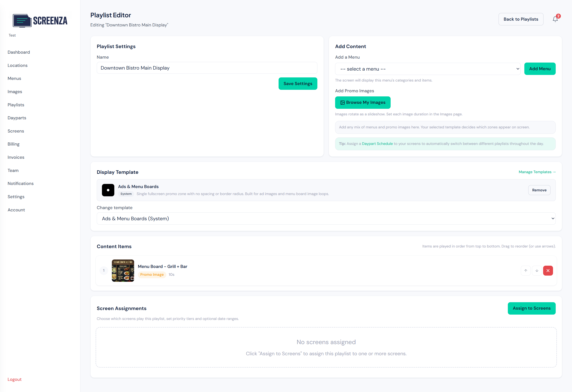The width and height of the screenshot is (572, 392).
Task: Open the Change template dropdown
Action: click(326, 218)
